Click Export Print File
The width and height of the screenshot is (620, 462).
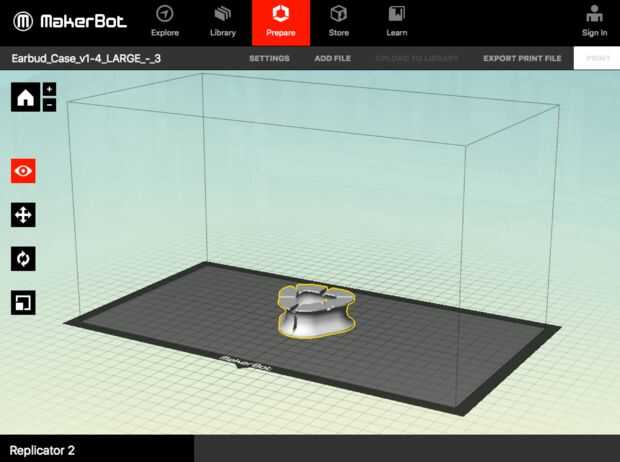[522, 59]
